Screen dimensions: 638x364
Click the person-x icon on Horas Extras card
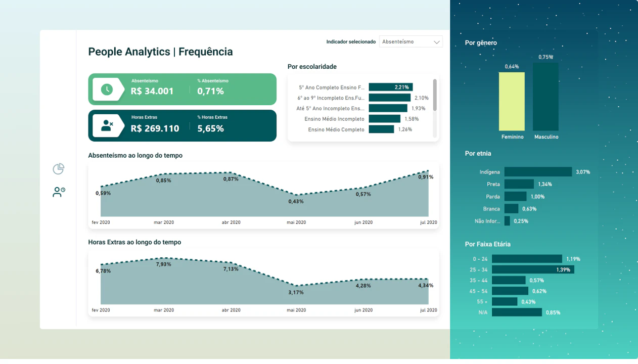click(107, 125)
